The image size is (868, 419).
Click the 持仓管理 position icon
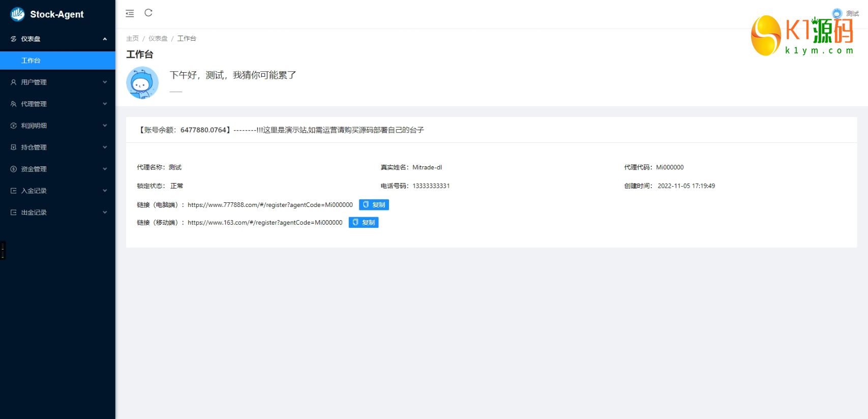coord(14,147)
